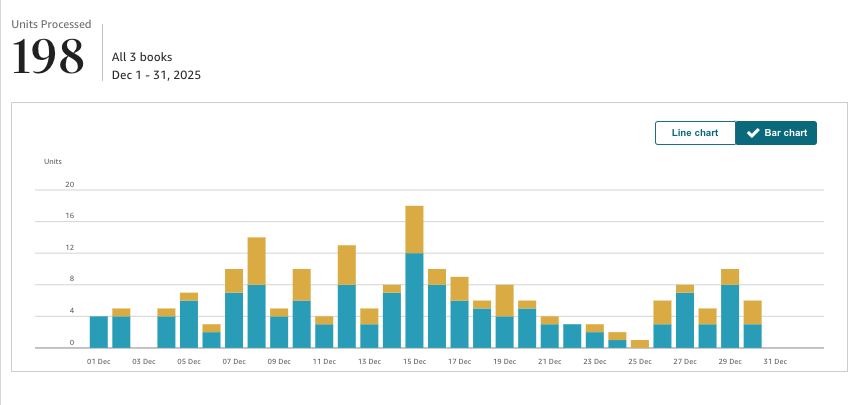The height and width of the screenshot is (405, 853).
Task: Click the '05 Dec' x-axis label
Action: coord(189,361)
